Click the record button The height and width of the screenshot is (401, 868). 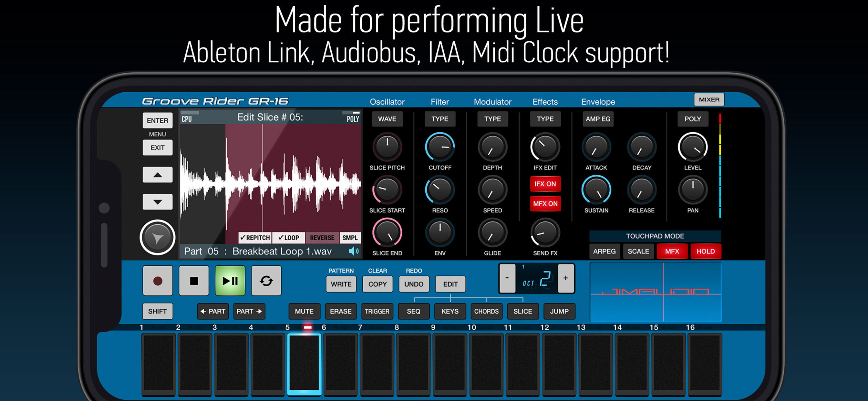coord(157,281)
